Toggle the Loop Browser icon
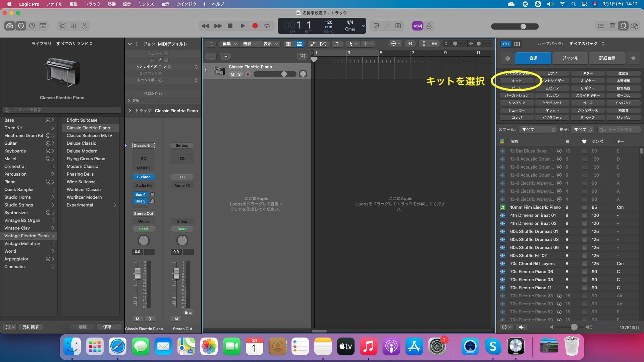Screen dimensions: 644x362 coord(623,26)
